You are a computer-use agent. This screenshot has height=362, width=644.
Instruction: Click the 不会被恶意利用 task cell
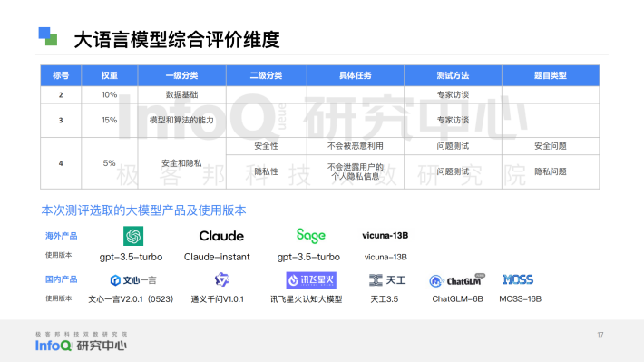(x=356, y=146)
